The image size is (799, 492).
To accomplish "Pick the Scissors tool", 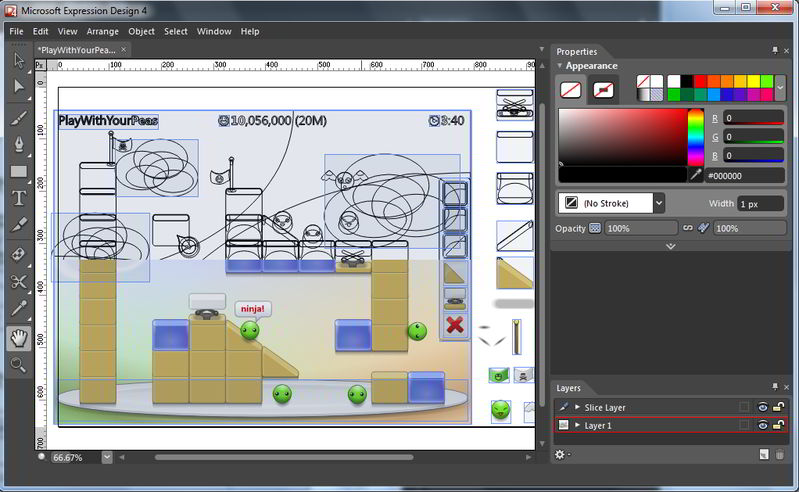I will click(18, 282).
